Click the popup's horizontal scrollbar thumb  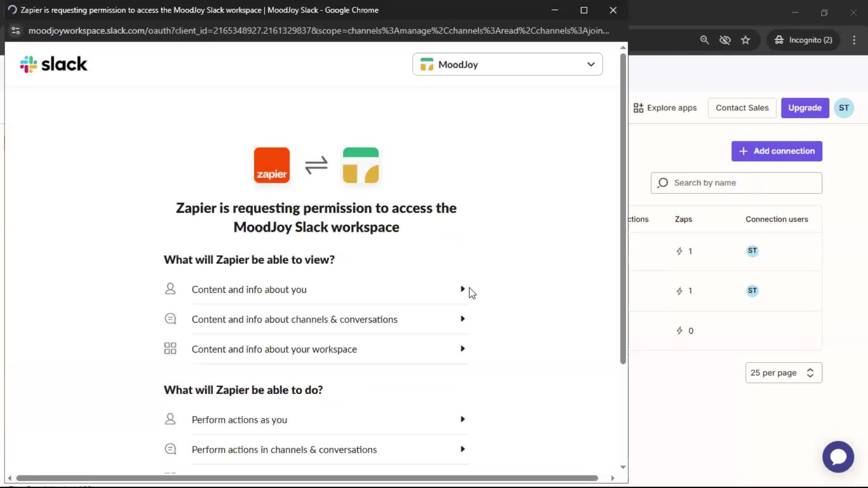pyautogui.click(x=307, y=478)
